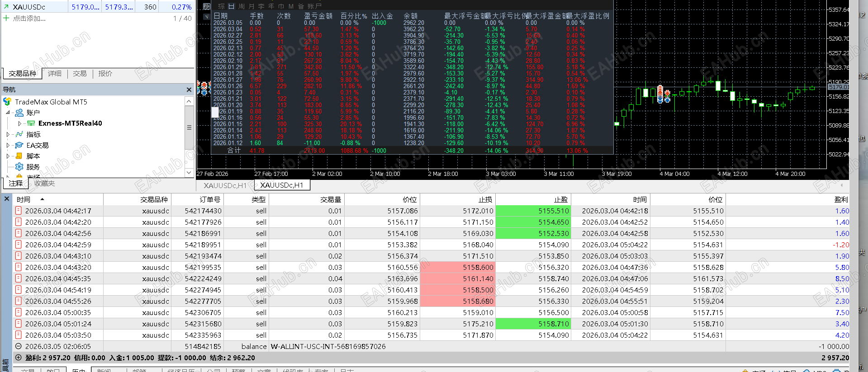
Task: Switch to the 详细 tab
Action: pyautogui.click(x=55, y=74)
